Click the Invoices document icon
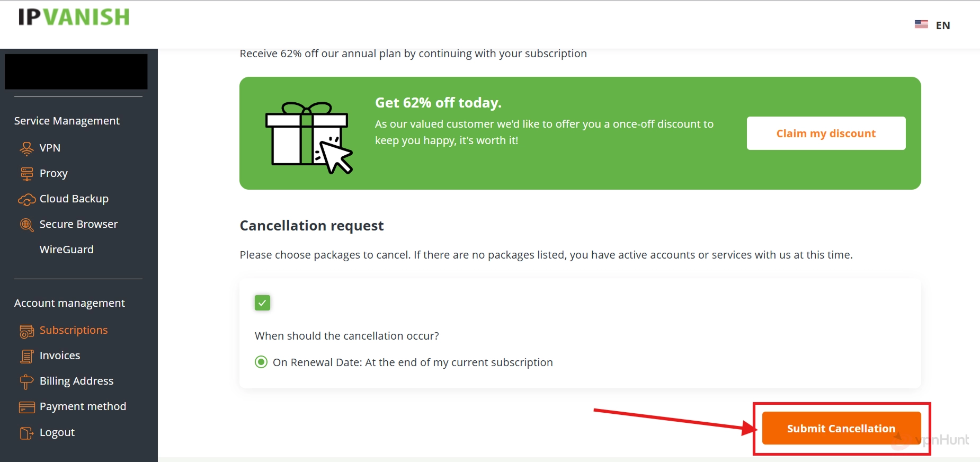This screenshot has width=980, height=462. (x=26, y=357)
